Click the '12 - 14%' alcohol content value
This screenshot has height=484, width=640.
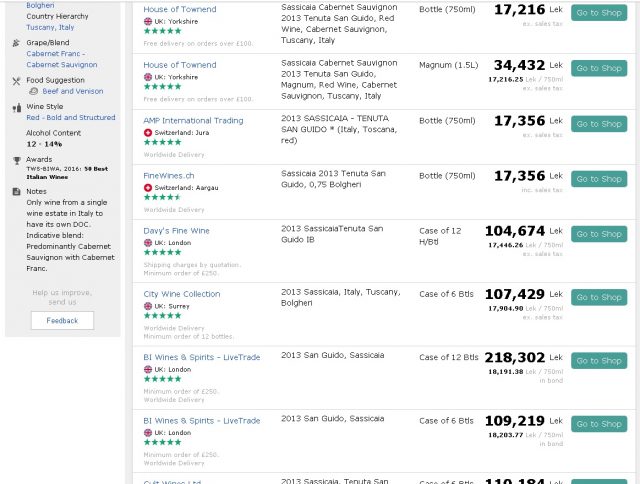click(44, 144)
